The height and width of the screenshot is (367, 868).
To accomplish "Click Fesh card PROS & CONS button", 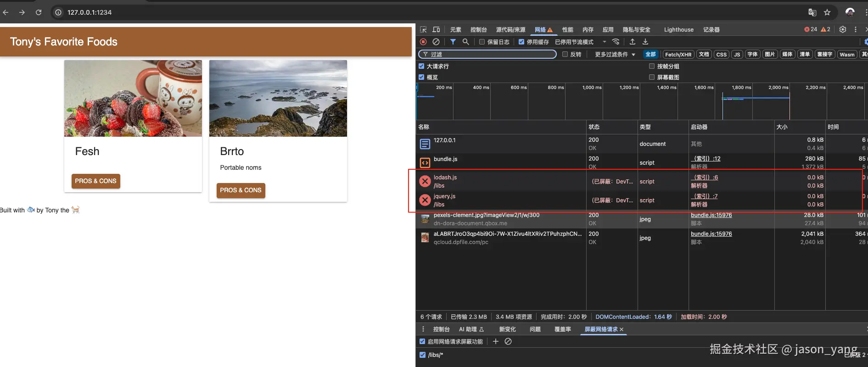I will 96,181.
